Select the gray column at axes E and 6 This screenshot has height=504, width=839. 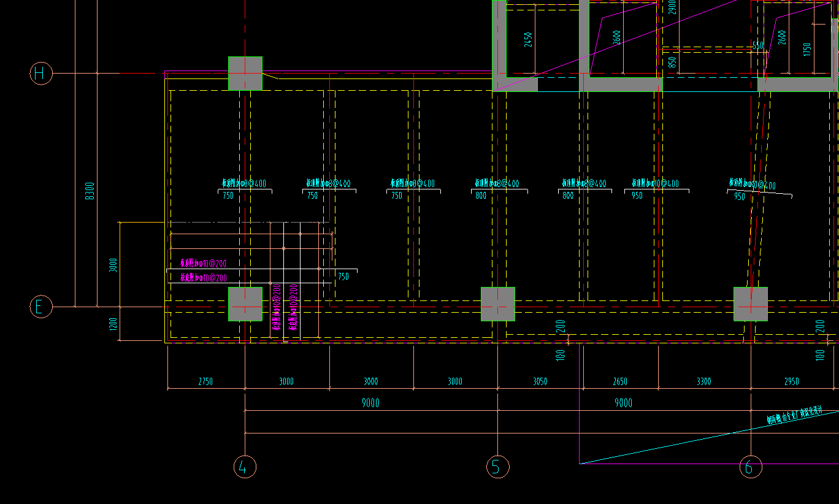(x=751, y=304)
